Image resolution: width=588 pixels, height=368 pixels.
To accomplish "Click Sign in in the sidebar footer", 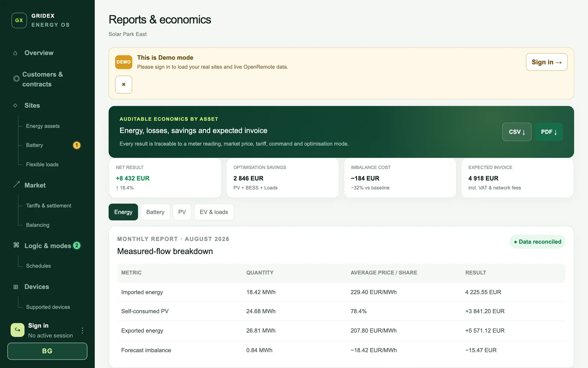I will click(38, 326).
